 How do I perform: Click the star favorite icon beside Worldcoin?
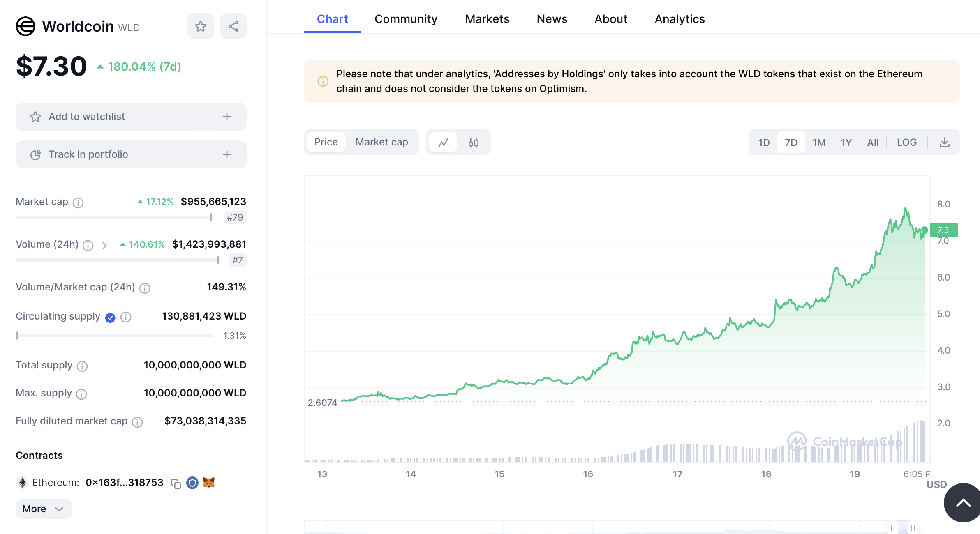click(200, 27)
